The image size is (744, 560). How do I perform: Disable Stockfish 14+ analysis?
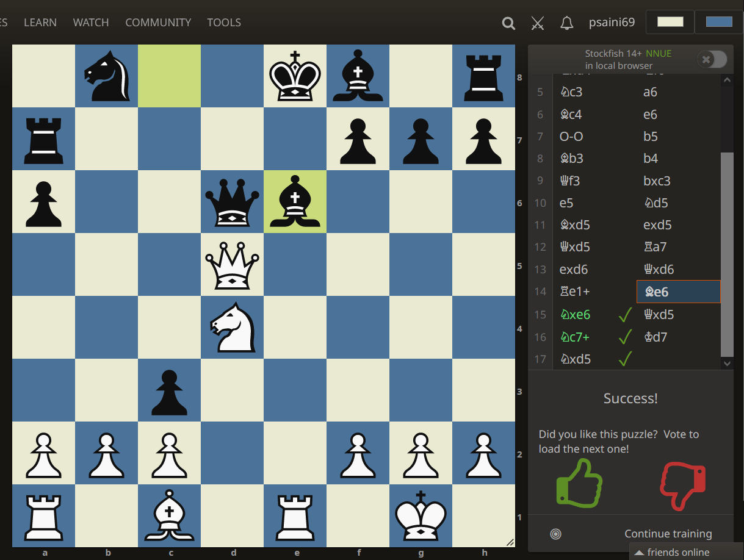[711, 59]
